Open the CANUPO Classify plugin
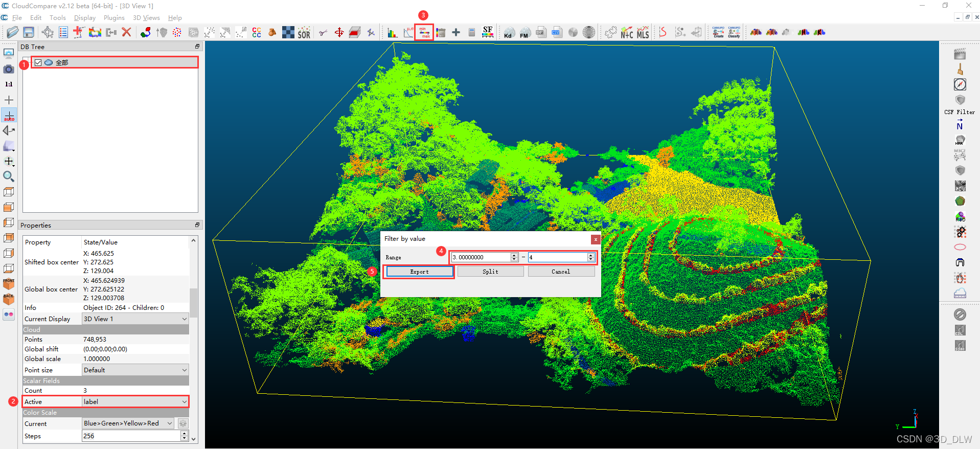 (x=734, y=32)
